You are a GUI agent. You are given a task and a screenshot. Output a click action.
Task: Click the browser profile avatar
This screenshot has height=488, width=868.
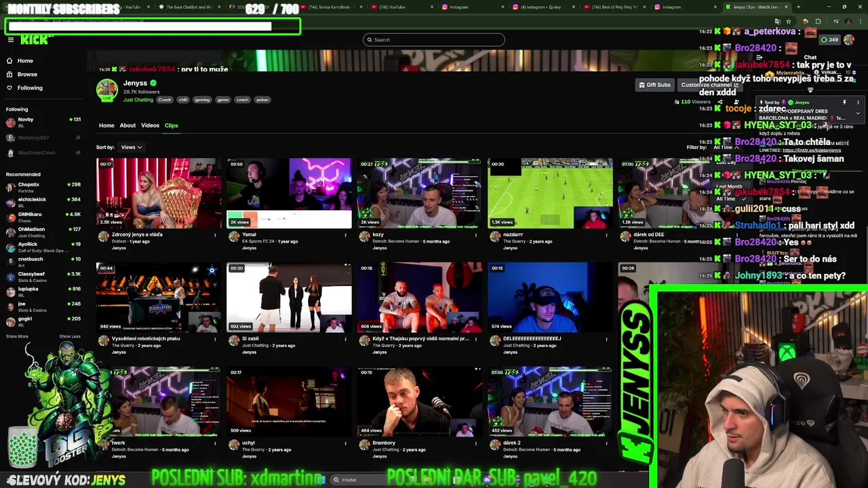coord(848,22)
